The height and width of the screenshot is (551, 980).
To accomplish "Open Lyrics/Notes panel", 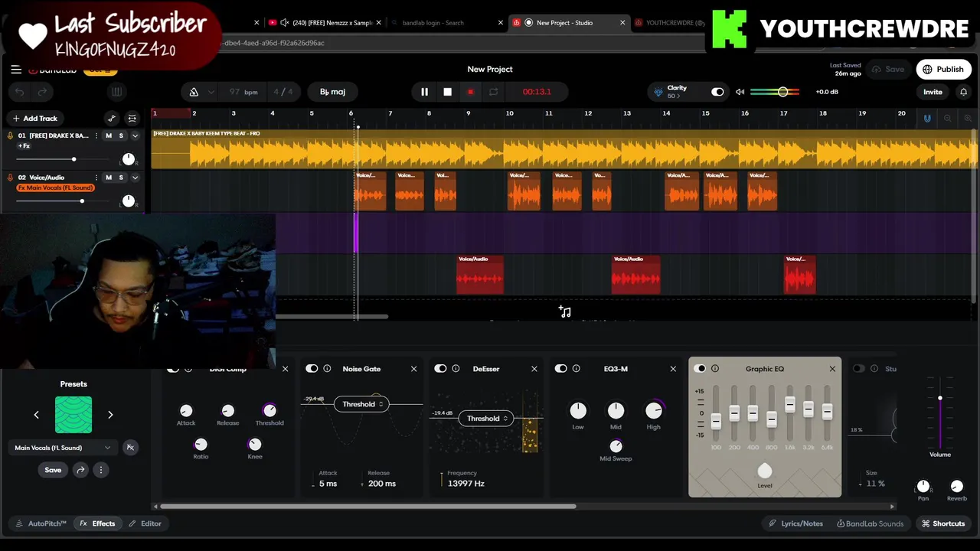I will [x=795, y=523].
